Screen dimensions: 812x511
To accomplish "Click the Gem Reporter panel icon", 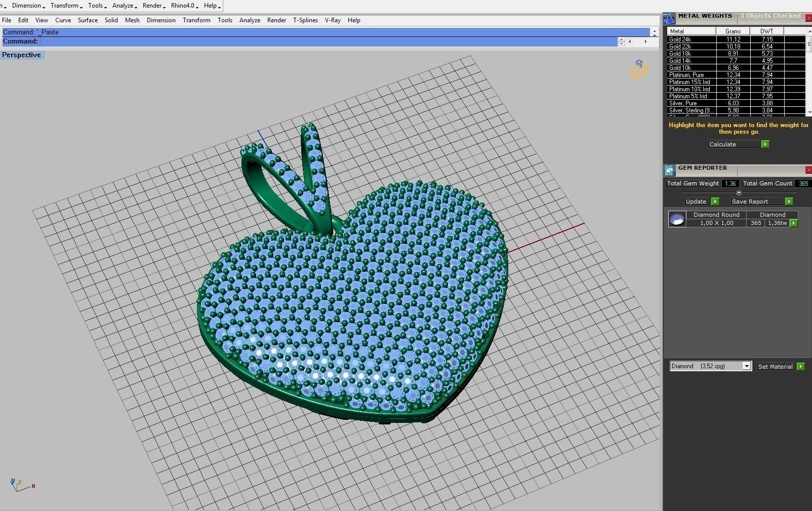I will 669,170.
